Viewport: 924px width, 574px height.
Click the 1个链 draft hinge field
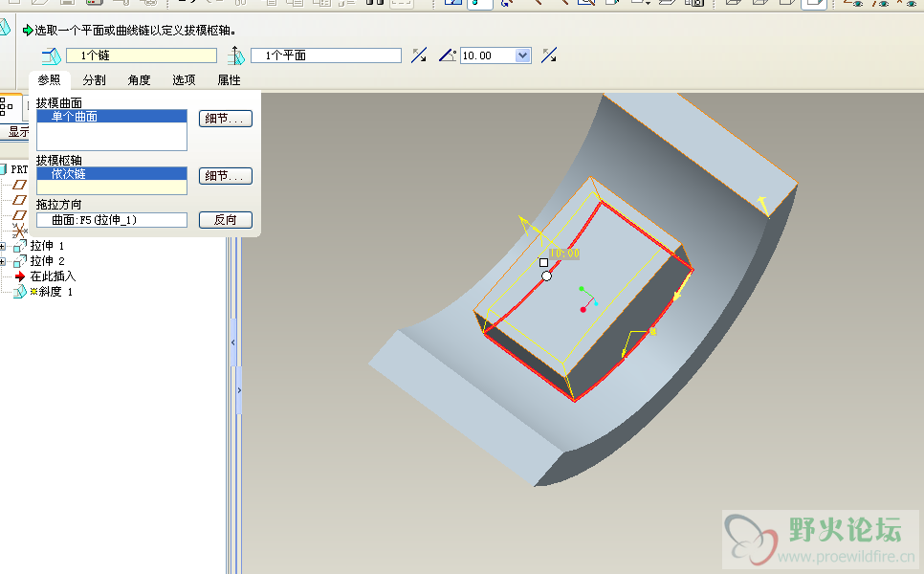pyautogui.click(x=142, y=55)
